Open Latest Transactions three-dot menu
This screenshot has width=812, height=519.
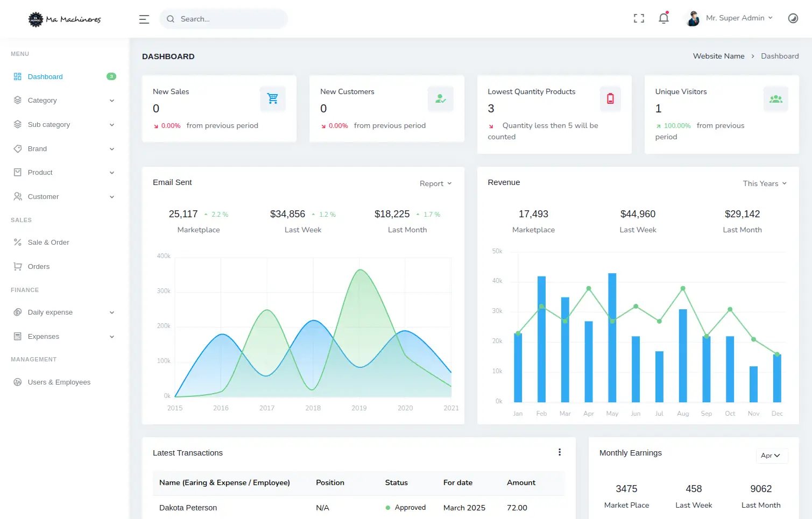pos(560,452)
